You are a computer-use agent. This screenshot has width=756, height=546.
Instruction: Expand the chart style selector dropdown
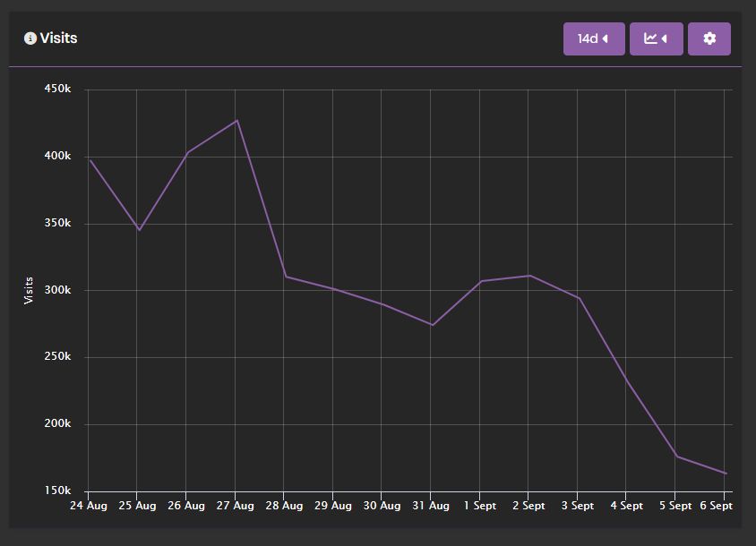click(657, 38)
